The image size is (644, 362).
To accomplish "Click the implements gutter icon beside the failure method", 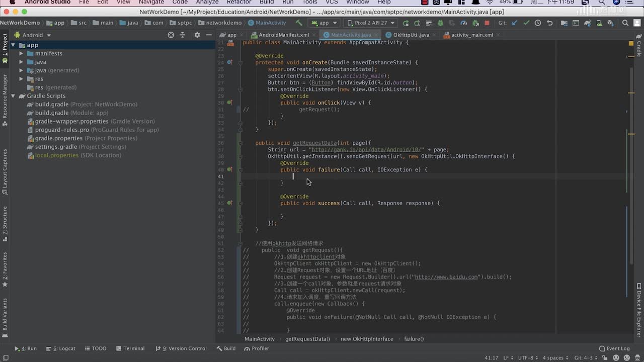I will pyautogui.click(x=229, y=169).
